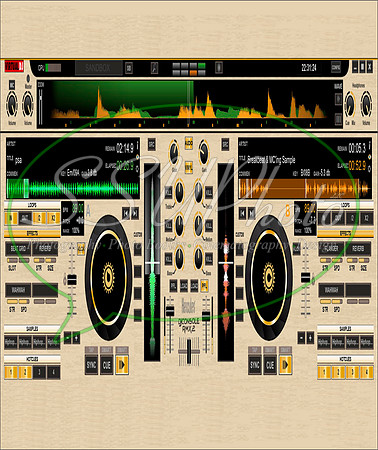Skip to next track on deck A
The image size is (378, 450).
click(135, 213)
